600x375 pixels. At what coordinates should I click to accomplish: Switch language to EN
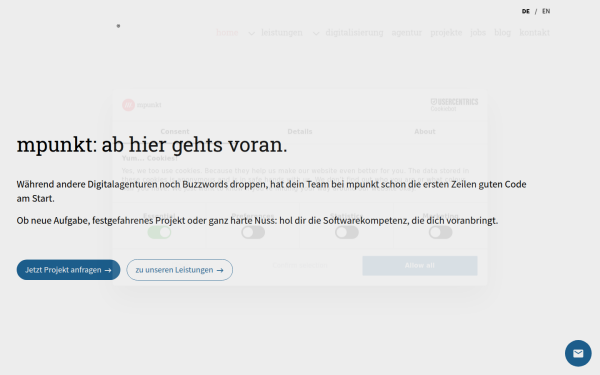546,11
